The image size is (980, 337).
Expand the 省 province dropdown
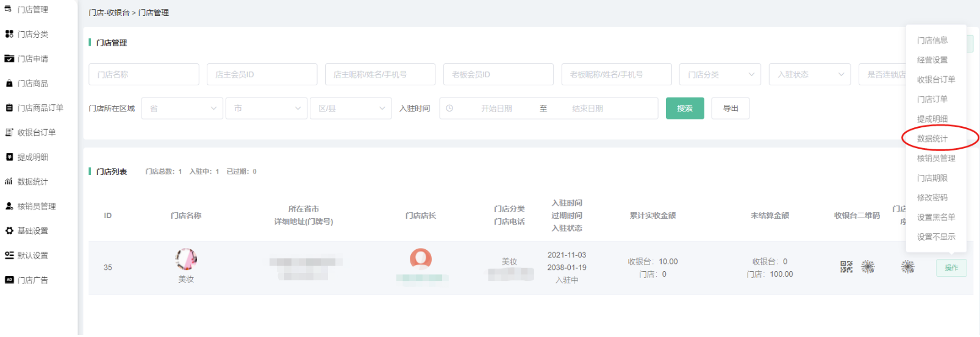pyautogui.click(x=182, y=108)
